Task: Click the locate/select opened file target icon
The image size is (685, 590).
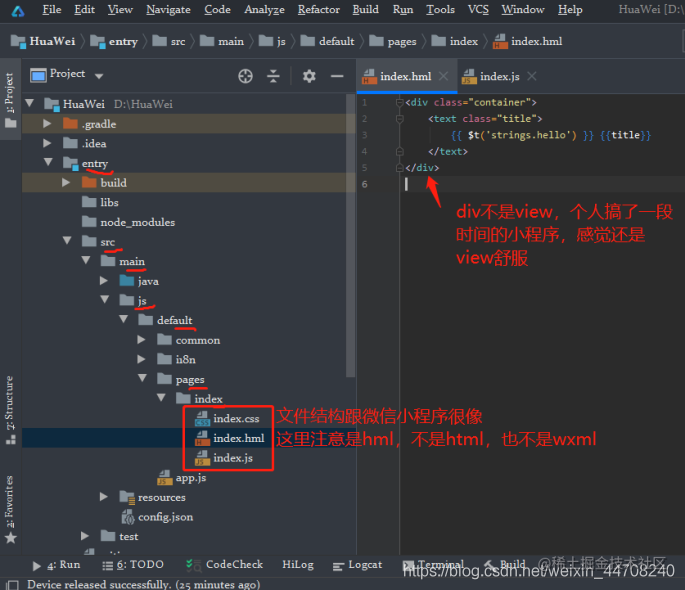Action: point(245,76)
